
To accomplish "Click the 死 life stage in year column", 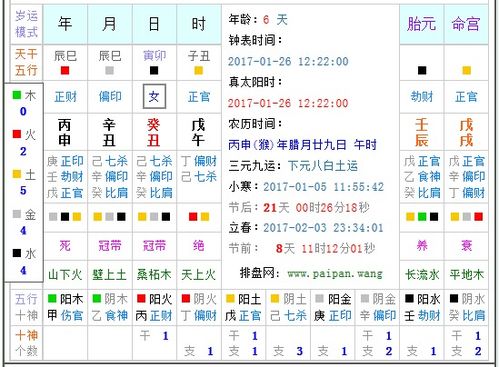I will 65,246.
